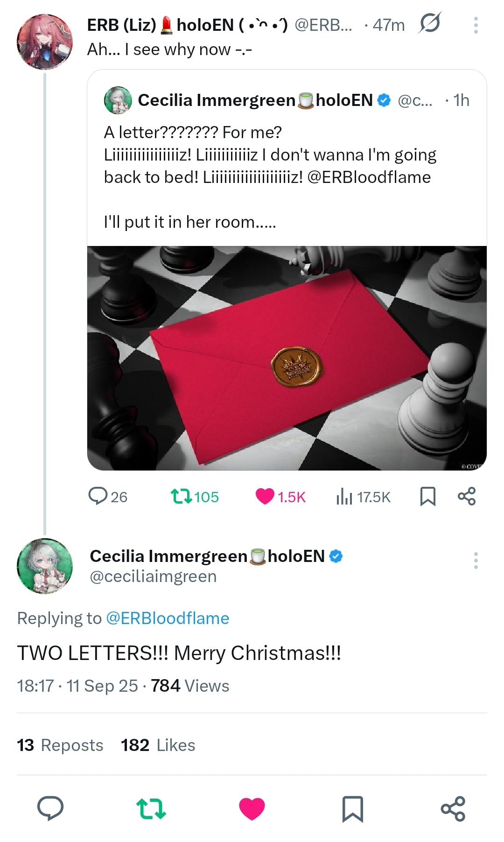Share Cecilia's reply from bottom bar
504x842 pixels.
point(453,809)
